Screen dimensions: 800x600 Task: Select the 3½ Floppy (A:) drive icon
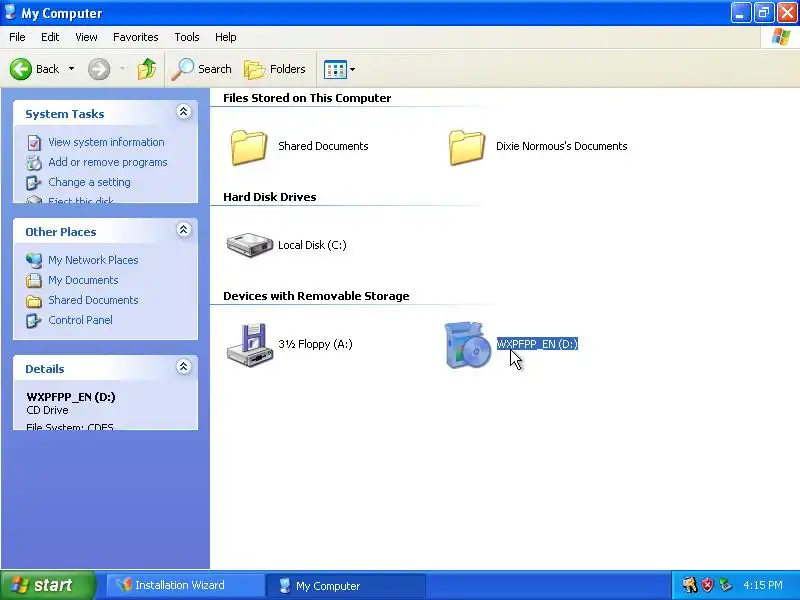(250, 344)
